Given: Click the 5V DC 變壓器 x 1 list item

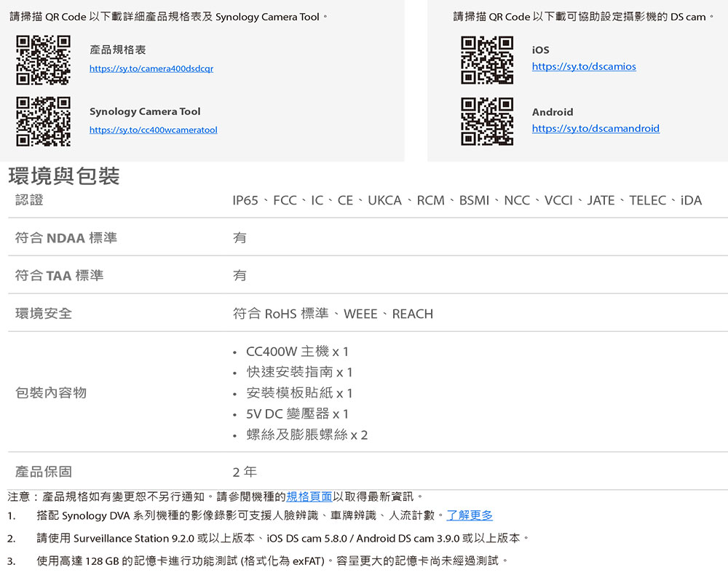Looking at the screenshot, I should (x=297, y=413).
